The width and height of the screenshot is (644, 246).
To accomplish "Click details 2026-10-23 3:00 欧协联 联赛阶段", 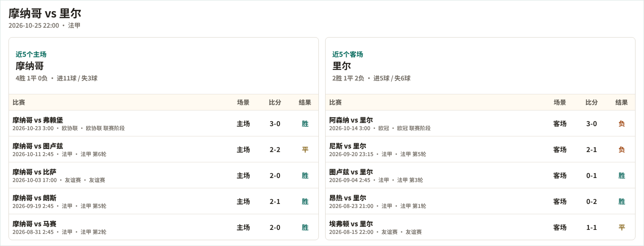I will point(68,128).
